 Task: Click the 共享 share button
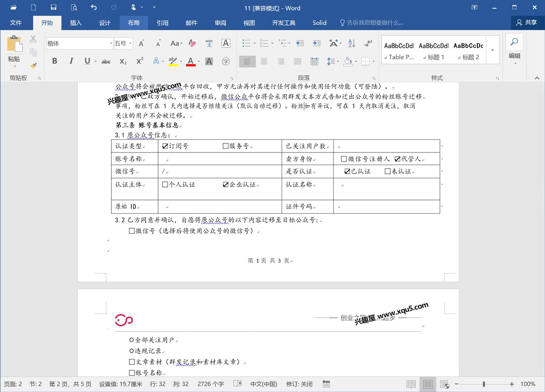click(527, 23)
